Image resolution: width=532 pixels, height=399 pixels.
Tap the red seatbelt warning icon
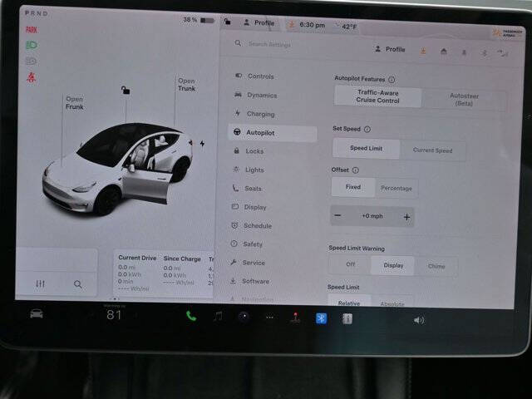[32, 77]
